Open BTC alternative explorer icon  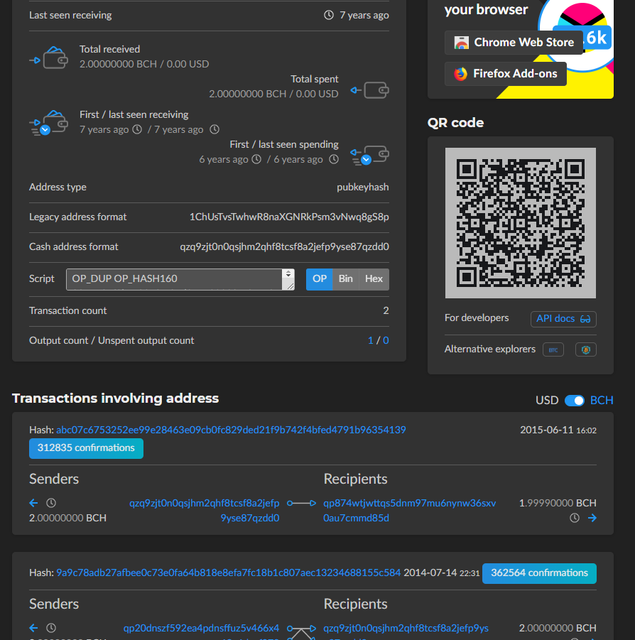tap(553, 350)
